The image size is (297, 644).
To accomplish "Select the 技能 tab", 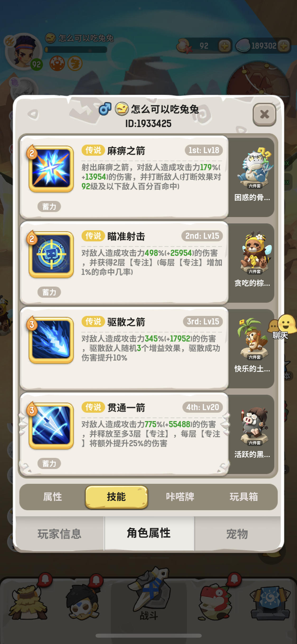I will point(116,497).
